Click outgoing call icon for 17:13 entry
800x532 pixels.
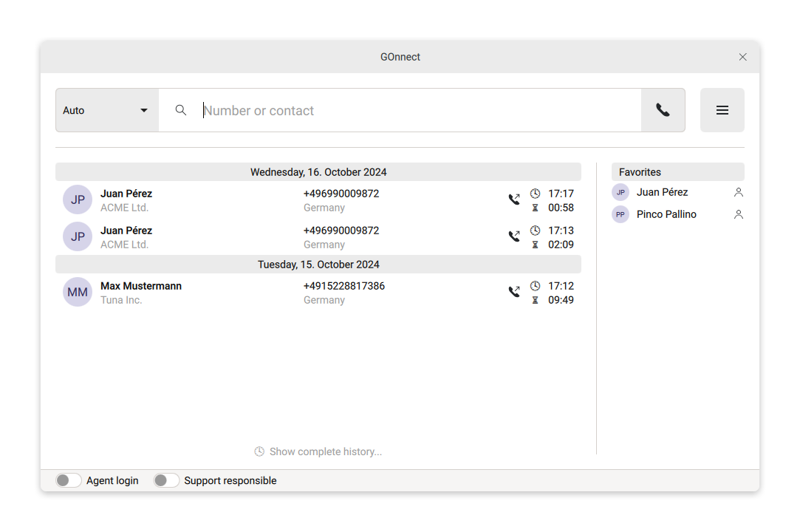pos(514,236)
